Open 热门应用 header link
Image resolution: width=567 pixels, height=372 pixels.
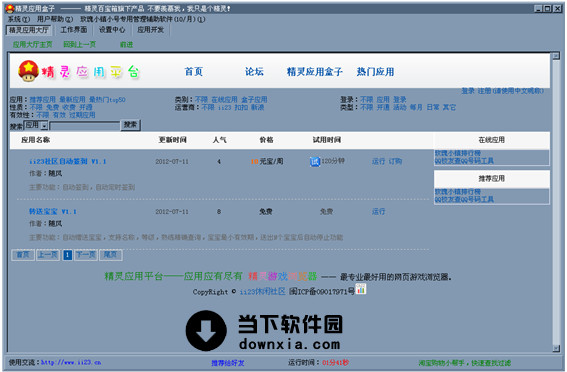point(375,72)
